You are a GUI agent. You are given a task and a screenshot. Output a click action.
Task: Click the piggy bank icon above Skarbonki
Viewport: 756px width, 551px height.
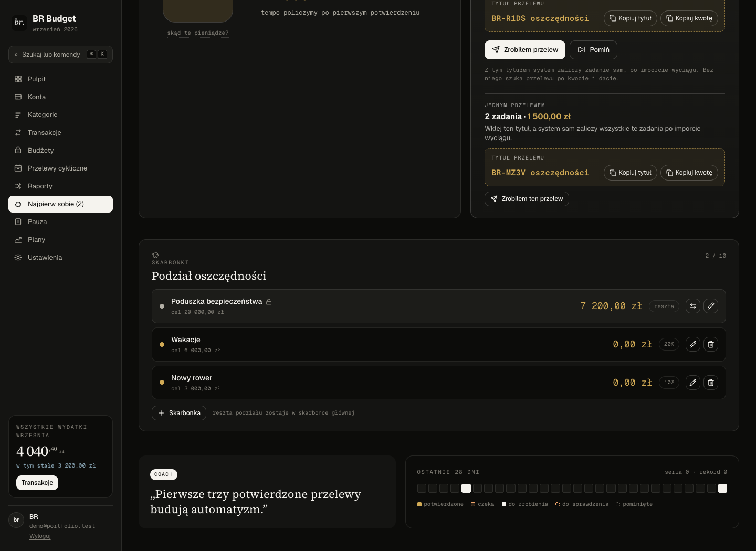(x=155, y=255)
